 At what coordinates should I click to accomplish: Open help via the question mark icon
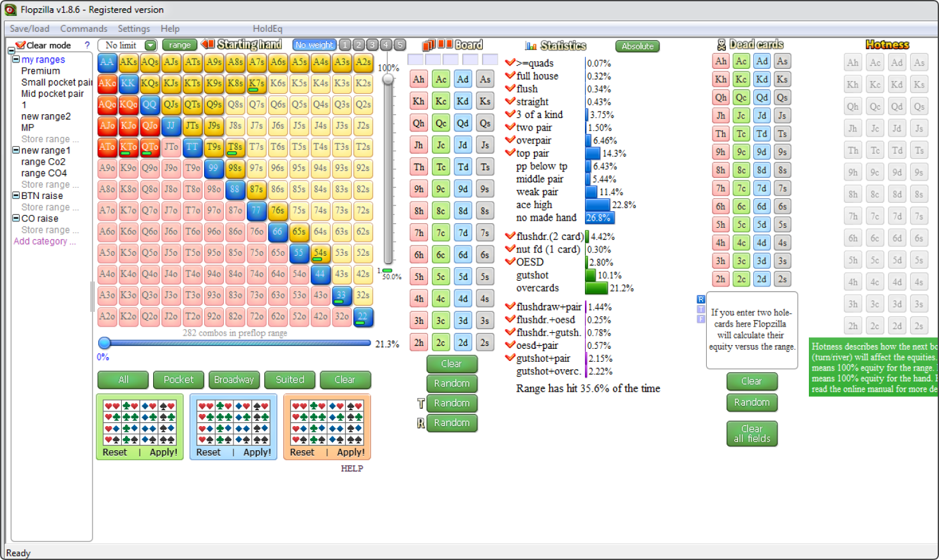pos(87,45)
